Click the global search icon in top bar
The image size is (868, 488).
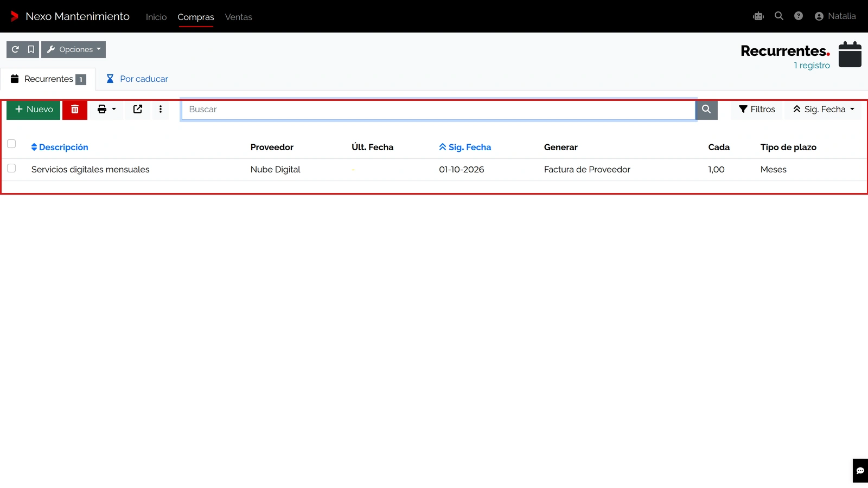(779, 16)
